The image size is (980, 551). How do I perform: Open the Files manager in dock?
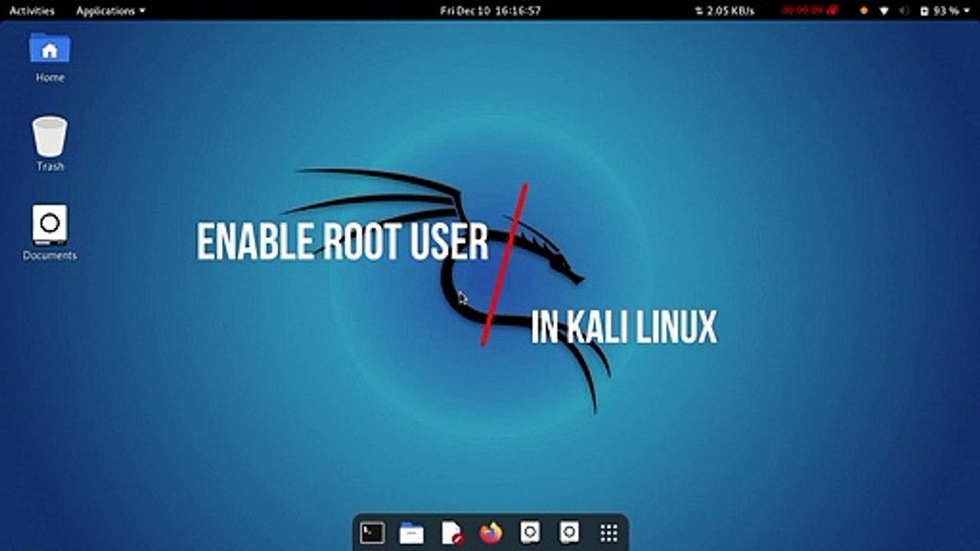tap(411, 532)
